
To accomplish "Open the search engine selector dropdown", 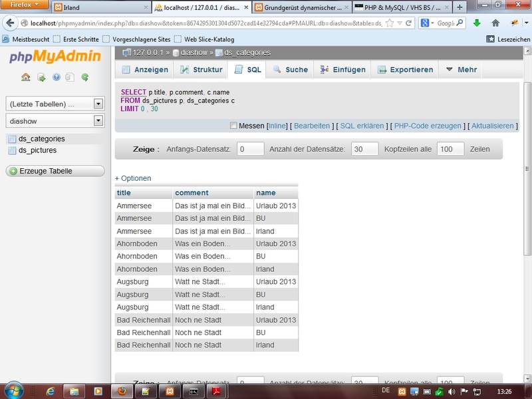I will click(x=427, y=23).
